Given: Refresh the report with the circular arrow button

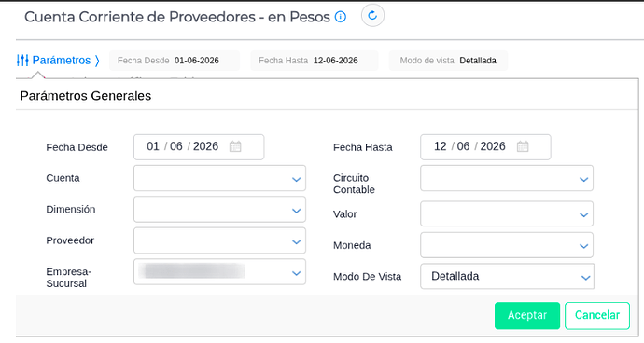Looking at the screenshot, I should click(x=372, y=16).
